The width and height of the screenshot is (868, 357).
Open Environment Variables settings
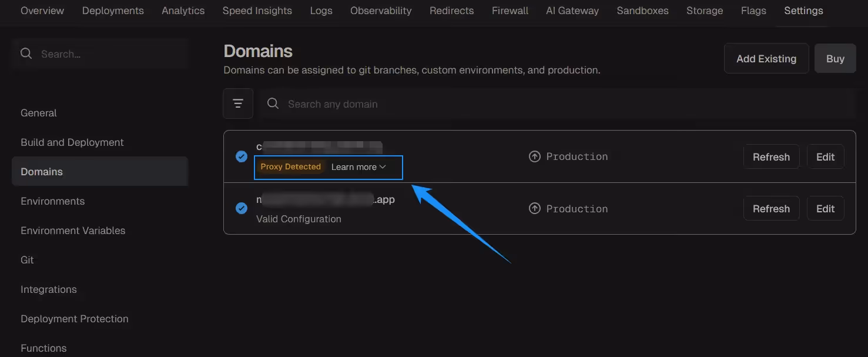click(x=73, y=231)
